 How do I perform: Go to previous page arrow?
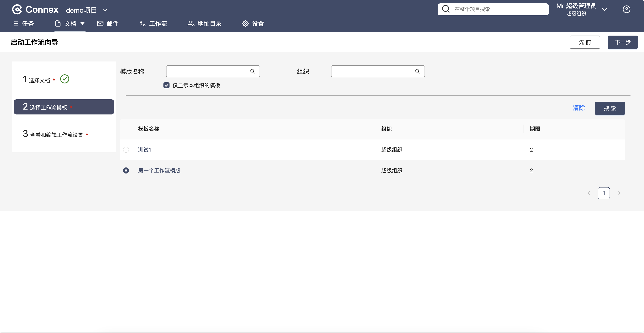pos(589,193)
